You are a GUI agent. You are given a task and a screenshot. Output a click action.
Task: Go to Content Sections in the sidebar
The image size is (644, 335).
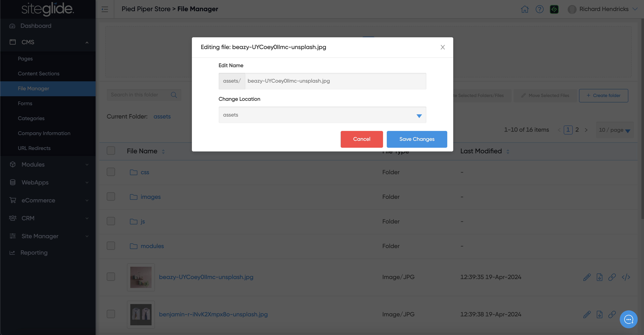pyautogui.click(x=38, y=73)
